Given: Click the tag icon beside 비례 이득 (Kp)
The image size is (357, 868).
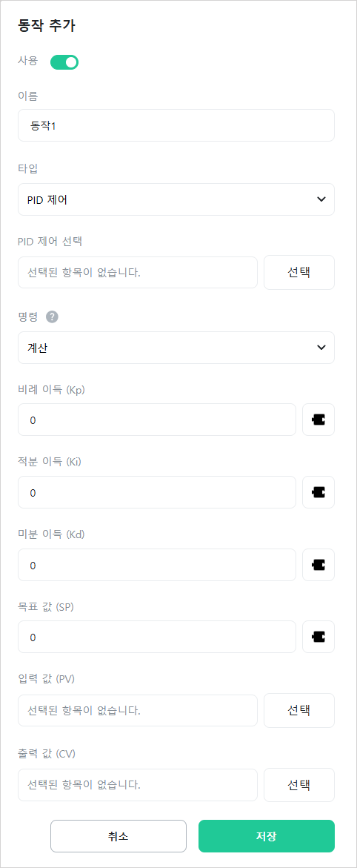Looking at the screenshot, I should pos(318,420).
